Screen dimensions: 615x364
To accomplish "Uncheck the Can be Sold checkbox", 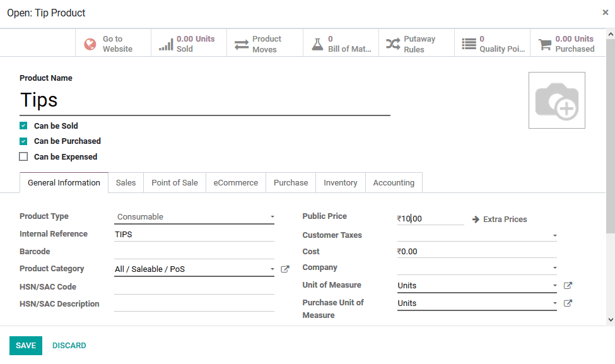I will pyautogui.click(x=23, y=126).
